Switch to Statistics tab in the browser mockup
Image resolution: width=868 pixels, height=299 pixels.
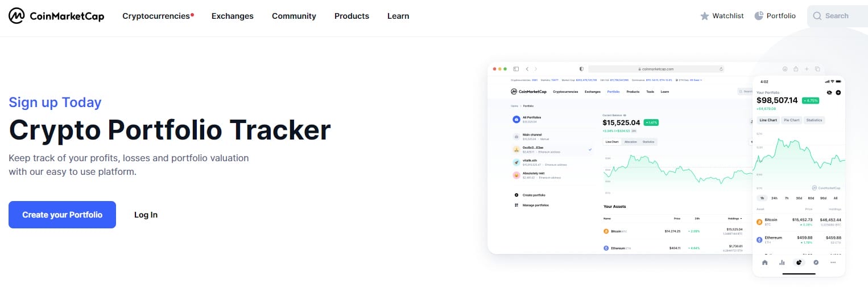648,142
